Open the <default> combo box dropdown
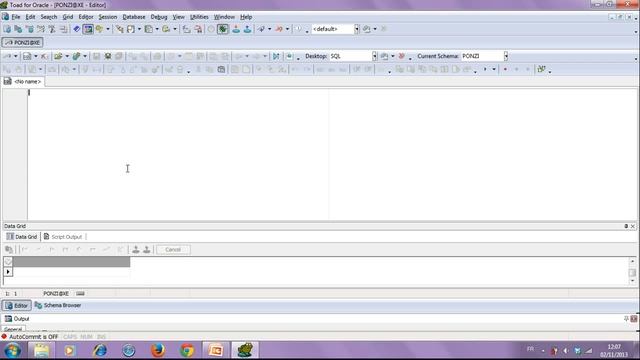The width and height of the screenshot is (640, 360). point(357,29)
